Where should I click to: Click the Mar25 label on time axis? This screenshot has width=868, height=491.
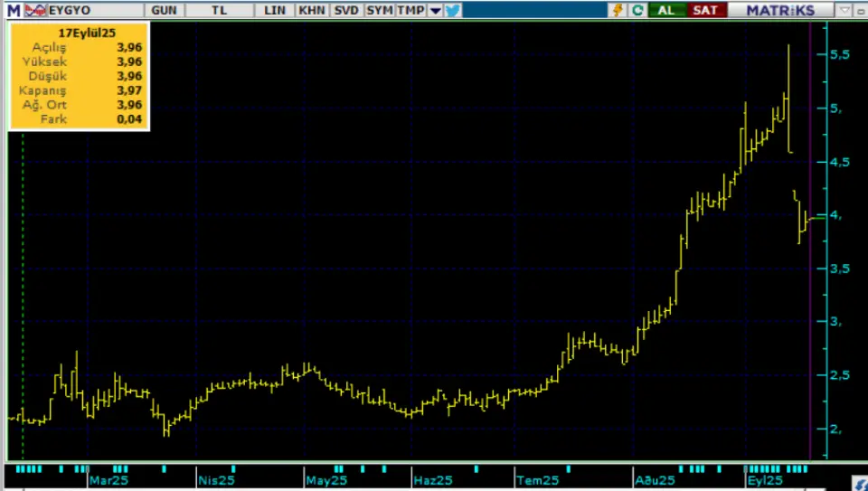click(108, 480)
